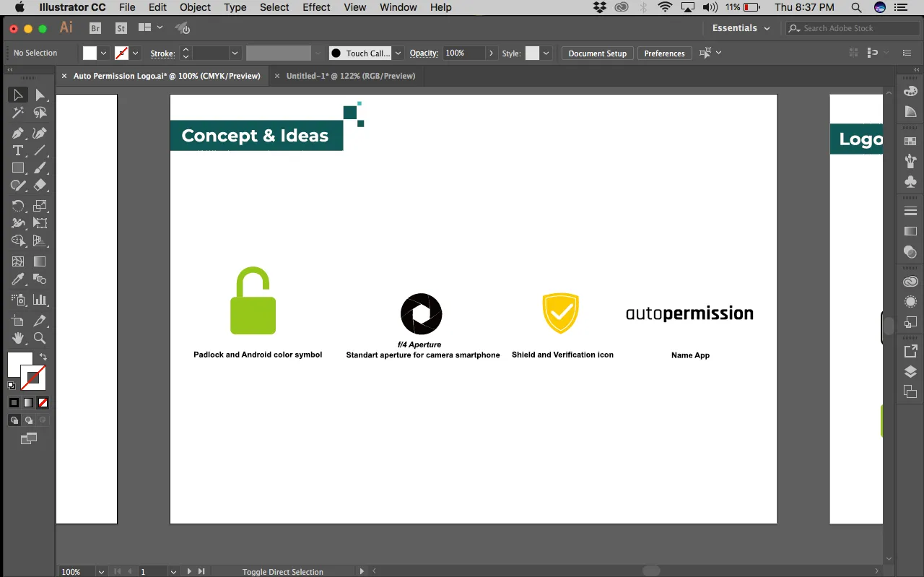The width and height of the screenshot is (924, 577).
Task: Open the Symbols panel (club icon)
Action: tap(910, 181)
